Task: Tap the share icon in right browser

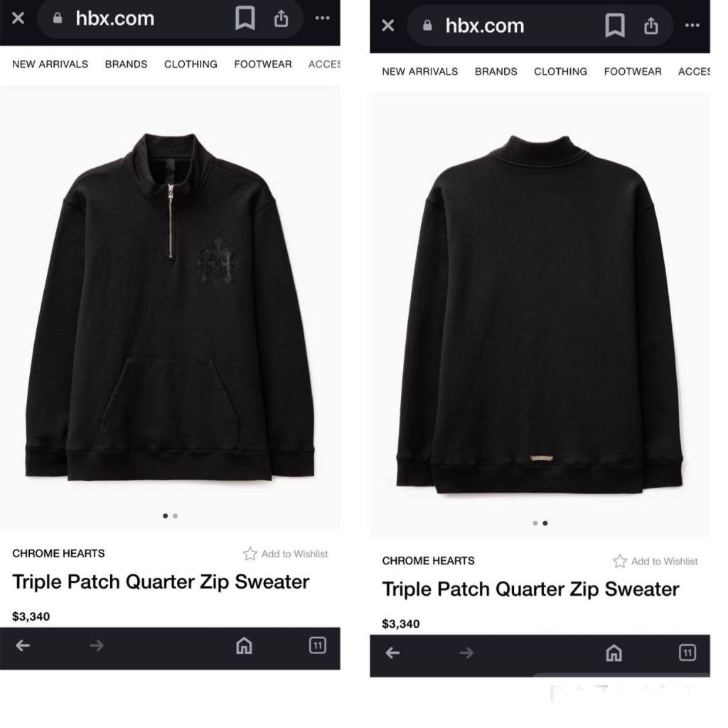Action: pyautogui.click(x=651, y=26)
